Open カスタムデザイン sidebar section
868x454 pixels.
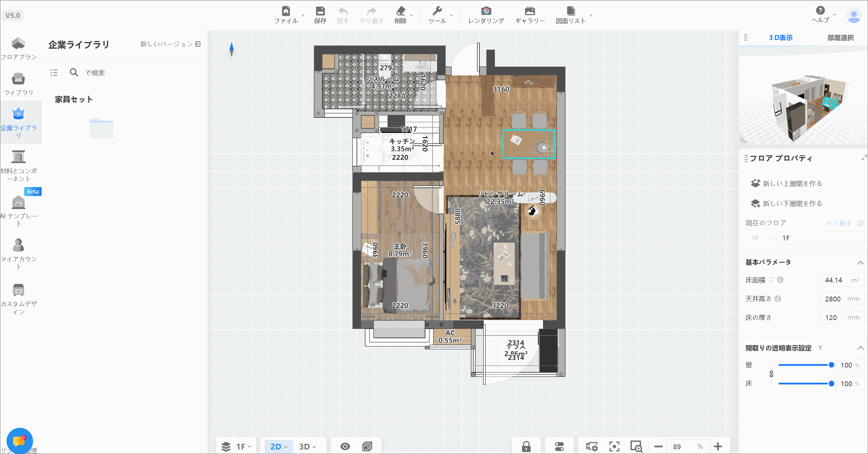coord(19,299)
